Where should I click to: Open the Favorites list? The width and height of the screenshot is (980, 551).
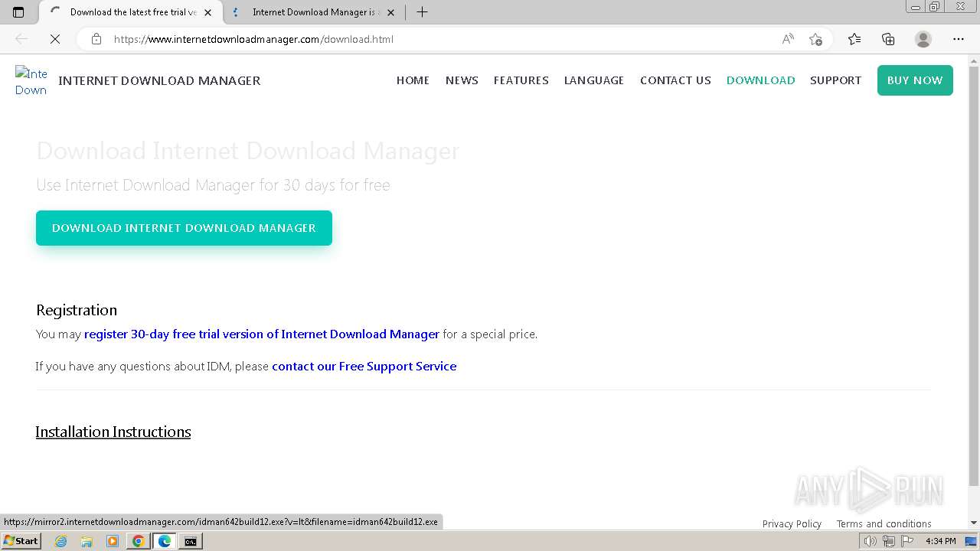pyautogui.click(x=854, y=39)
